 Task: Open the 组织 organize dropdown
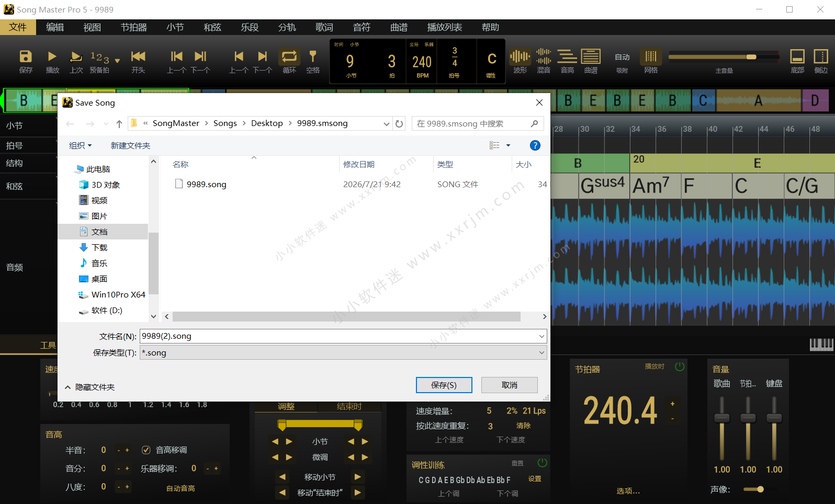[x=80, y=145]
